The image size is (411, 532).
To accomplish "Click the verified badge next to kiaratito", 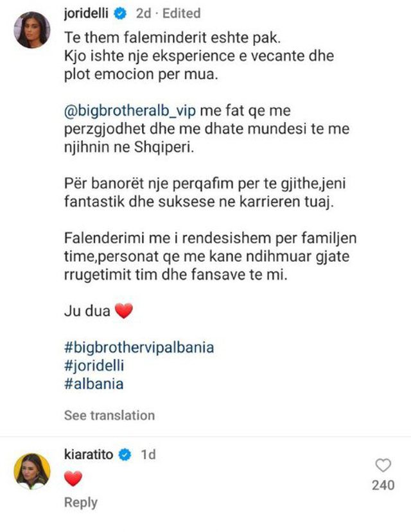I will click(127, 455).
